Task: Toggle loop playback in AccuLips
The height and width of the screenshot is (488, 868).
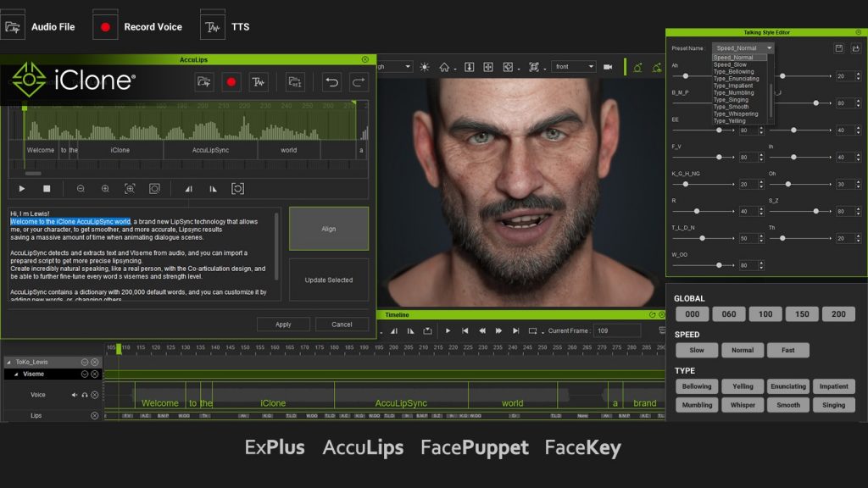Action: 237,189
